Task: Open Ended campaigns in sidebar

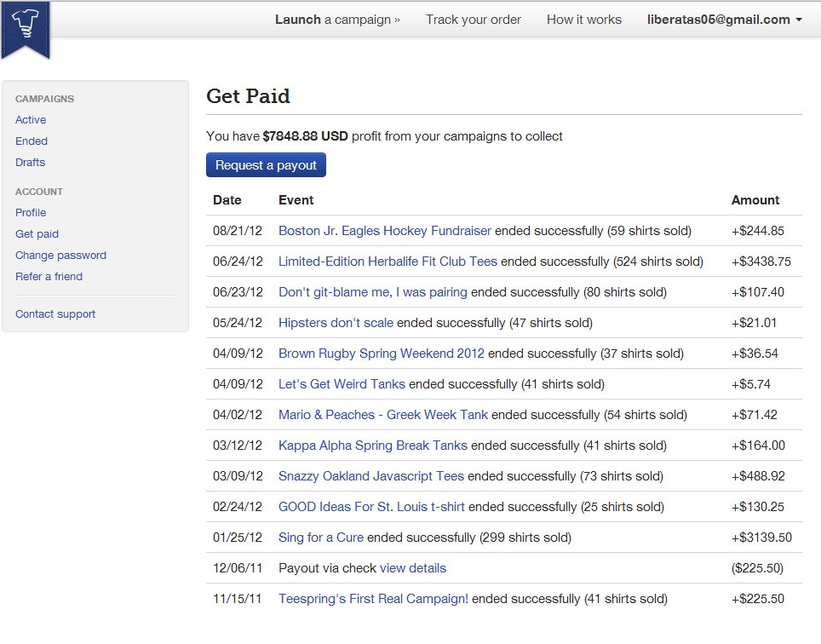Action: tap(32, 141)
